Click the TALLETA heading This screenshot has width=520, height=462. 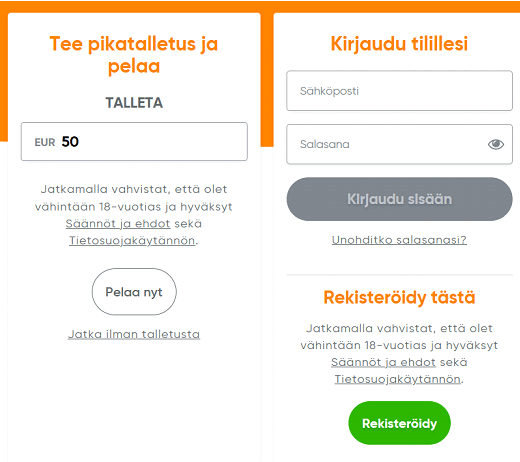134,103
